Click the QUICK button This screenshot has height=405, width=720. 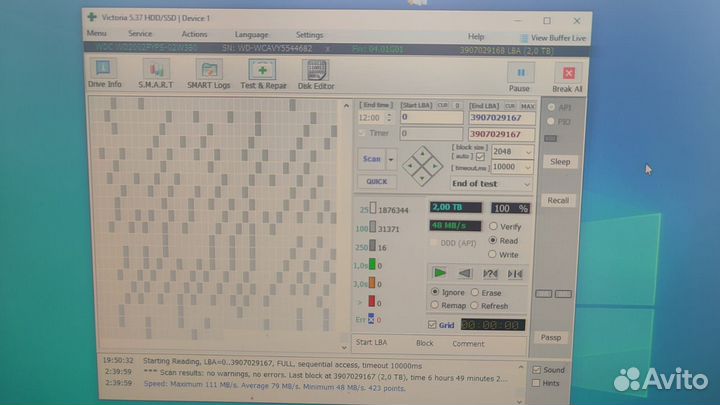coord(377,181)
